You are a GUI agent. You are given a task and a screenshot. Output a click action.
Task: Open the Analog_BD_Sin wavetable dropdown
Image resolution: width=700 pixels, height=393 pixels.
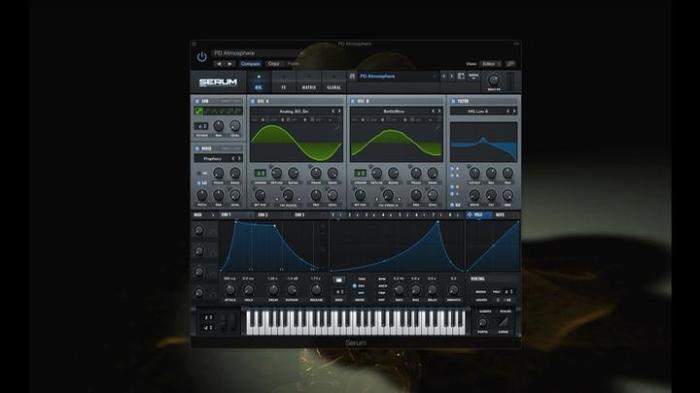point(294,111)
